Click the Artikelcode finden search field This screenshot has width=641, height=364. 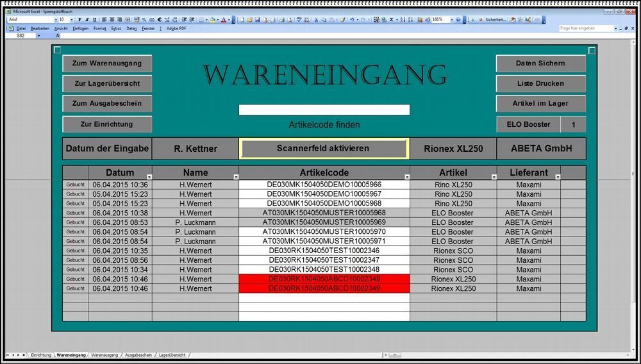point(324,110)
